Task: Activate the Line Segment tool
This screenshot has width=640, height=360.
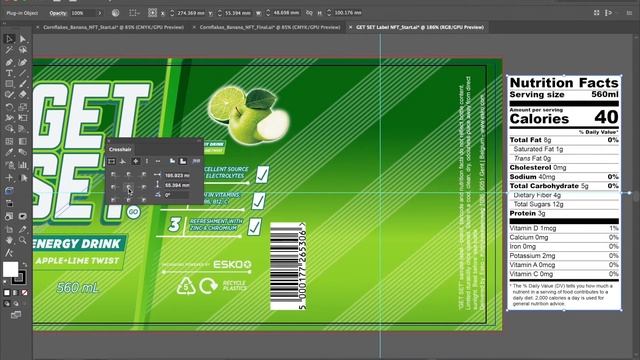Action: click(22, 73)
